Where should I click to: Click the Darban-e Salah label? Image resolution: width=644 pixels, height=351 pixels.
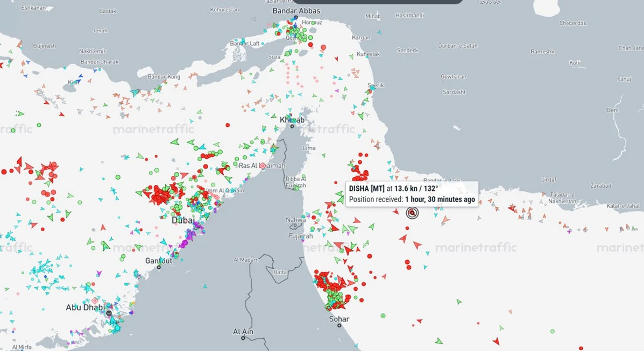458,46
